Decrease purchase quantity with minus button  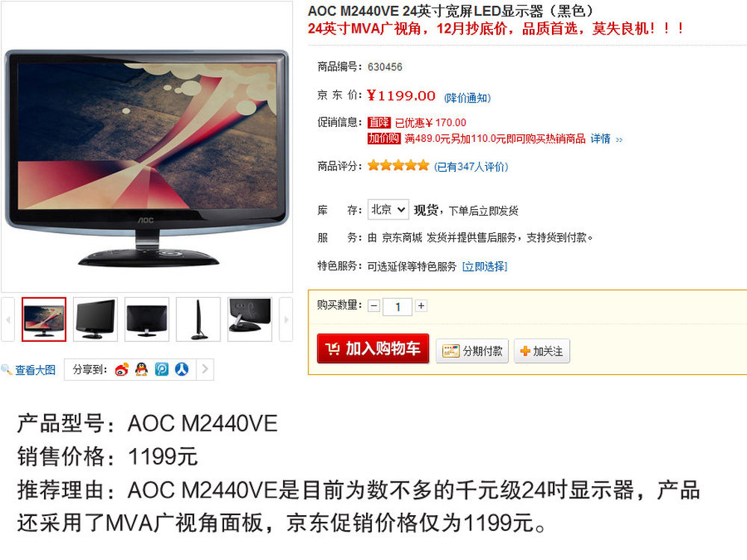pos(374,305)
